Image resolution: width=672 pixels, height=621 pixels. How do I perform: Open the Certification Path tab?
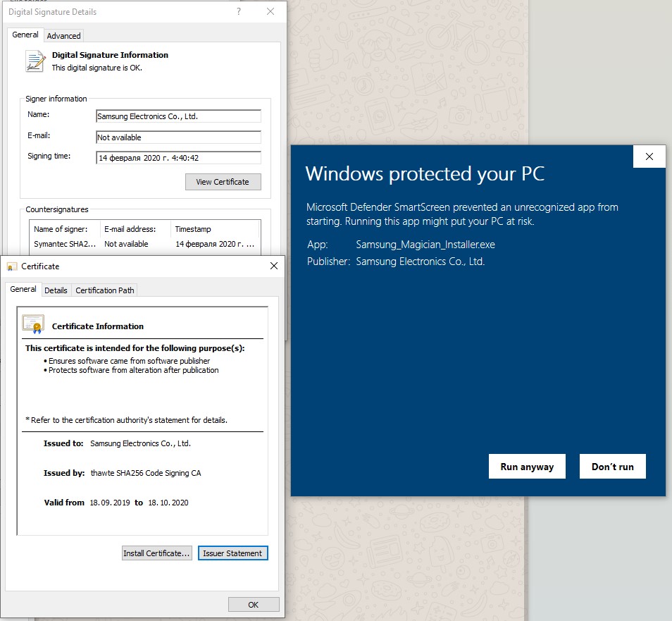pyautogui.click(x=104, y=290)
